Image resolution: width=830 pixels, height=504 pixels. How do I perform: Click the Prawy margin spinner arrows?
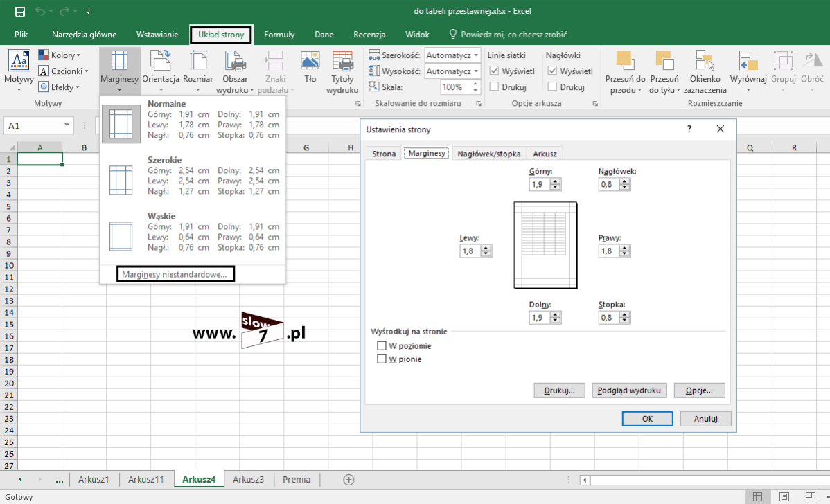click(x=625, y=251)
